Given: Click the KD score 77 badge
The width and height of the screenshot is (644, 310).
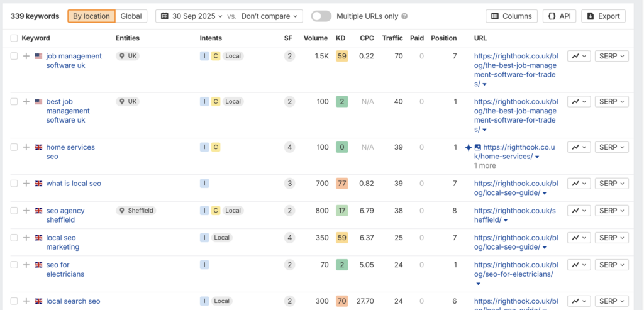Looking at the screenshot, I should (x=341, y=184).
